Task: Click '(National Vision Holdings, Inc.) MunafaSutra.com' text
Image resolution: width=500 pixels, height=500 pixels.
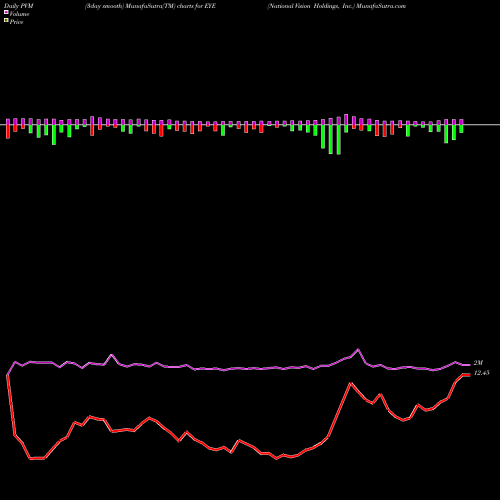Action: tap(337, 6)
